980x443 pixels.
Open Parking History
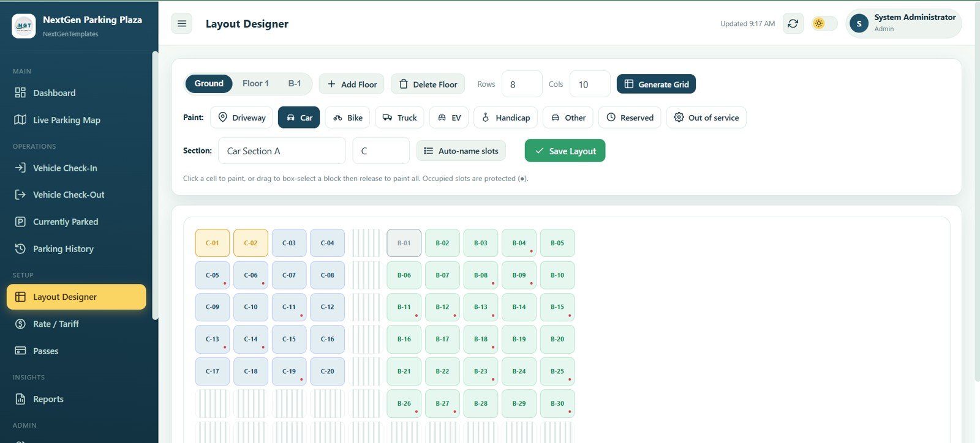(77, 248)
